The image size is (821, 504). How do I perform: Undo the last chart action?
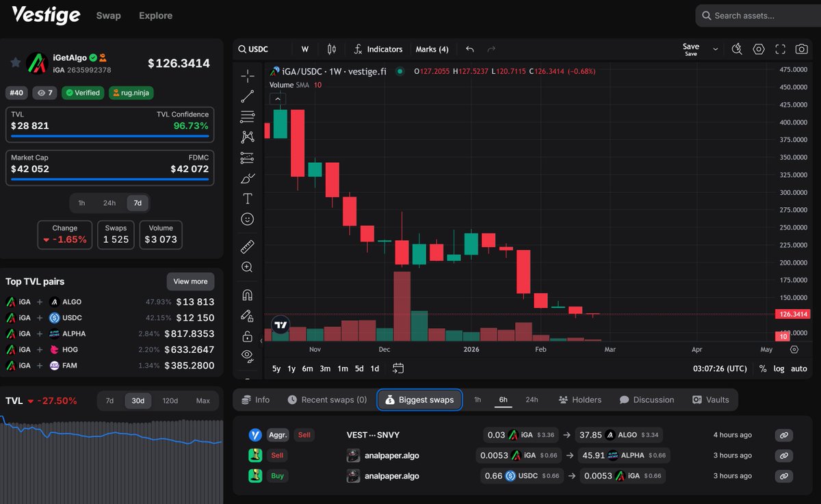(x=469, y=49)
